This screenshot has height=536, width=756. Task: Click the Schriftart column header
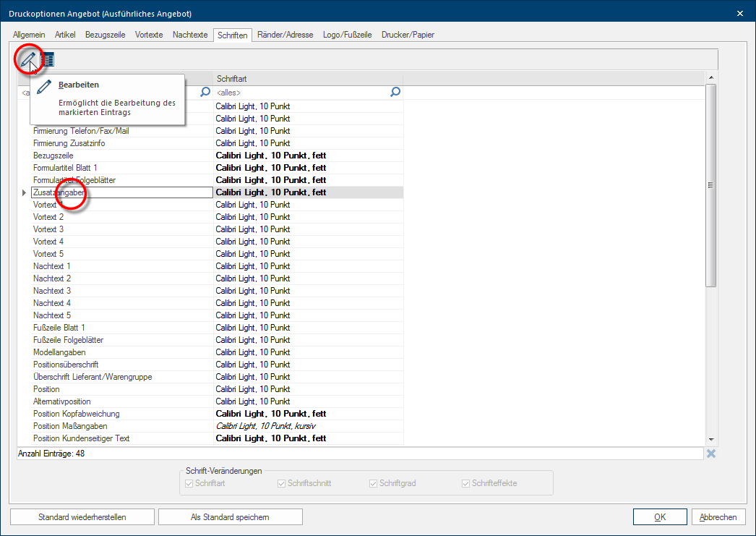[307, 78]
